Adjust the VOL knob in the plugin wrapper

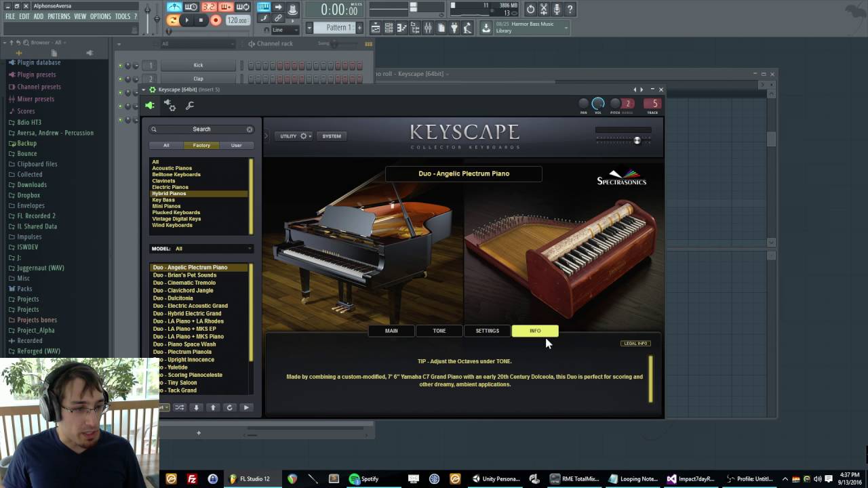coord(598,104)
